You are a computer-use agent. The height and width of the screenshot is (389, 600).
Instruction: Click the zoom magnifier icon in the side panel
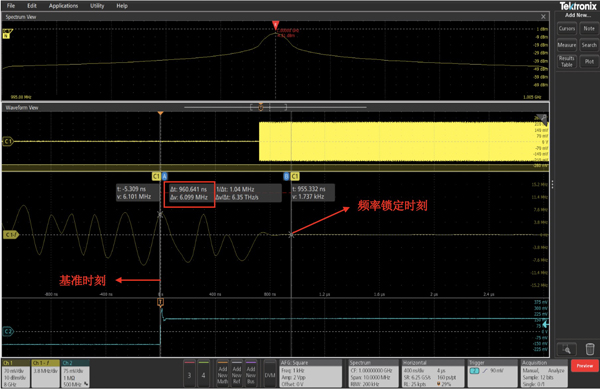pyautogui.click(x=567, y=349)
